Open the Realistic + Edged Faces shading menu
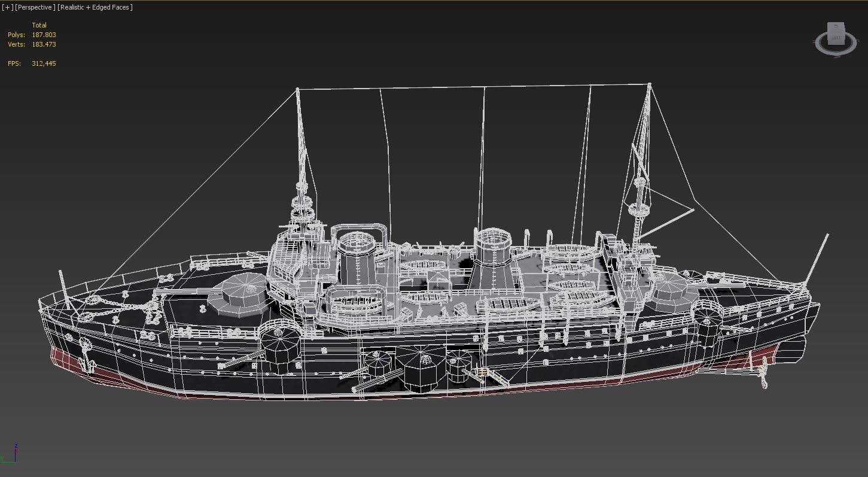Screen dimensions: 868x477 [x=95, y=7]
